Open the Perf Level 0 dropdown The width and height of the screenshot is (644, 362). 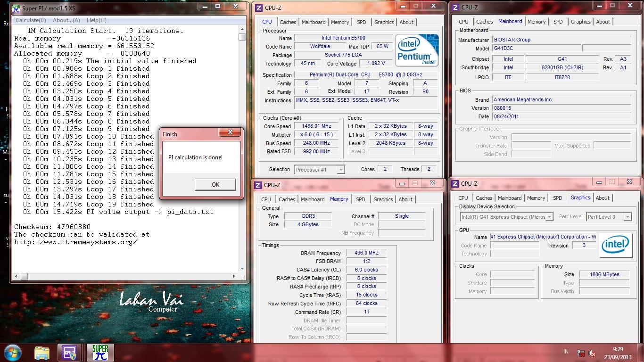click(609, 217)
